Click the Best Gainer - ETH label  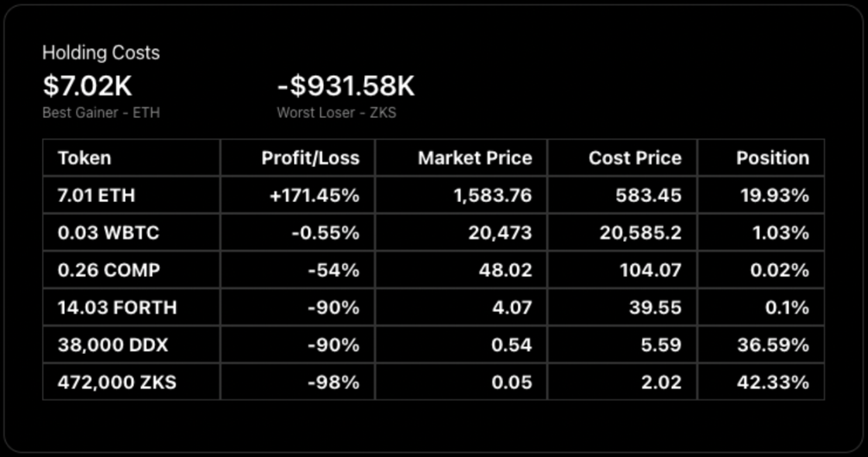101,112
